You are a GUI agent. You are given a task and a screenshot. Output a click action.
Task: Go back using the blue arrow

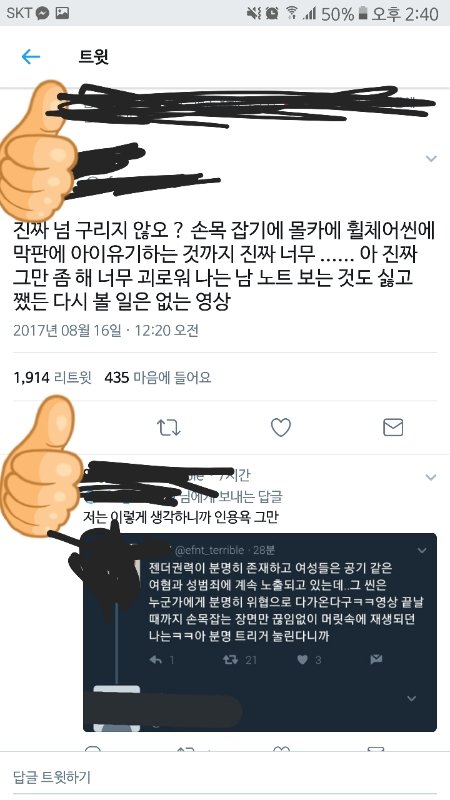tap(31, 57)
